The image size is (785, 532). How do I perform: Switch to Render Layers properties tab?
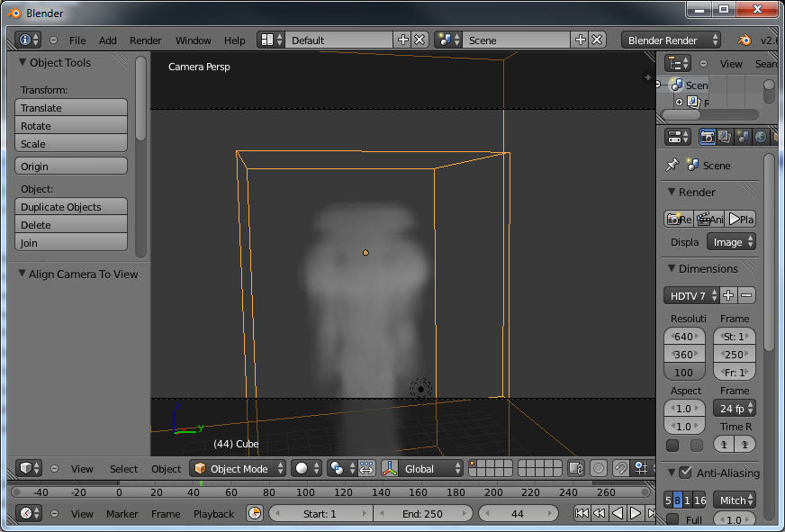[725, 137]
